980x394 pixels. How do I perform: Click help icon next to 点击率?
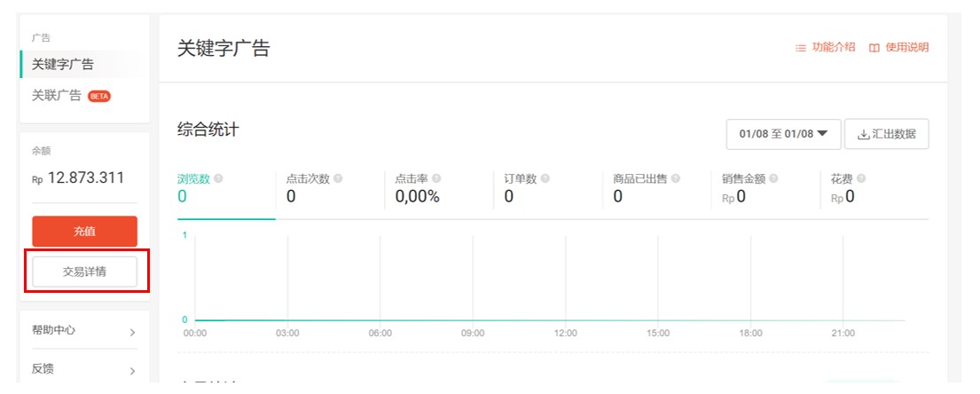pyautogui.click(x=436, y=178)
